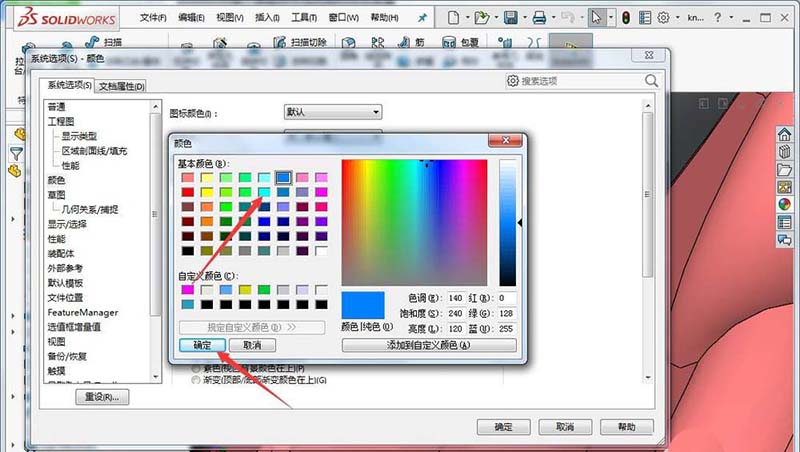Click the Rib (筋) tool icon

[x=404, y=42]
